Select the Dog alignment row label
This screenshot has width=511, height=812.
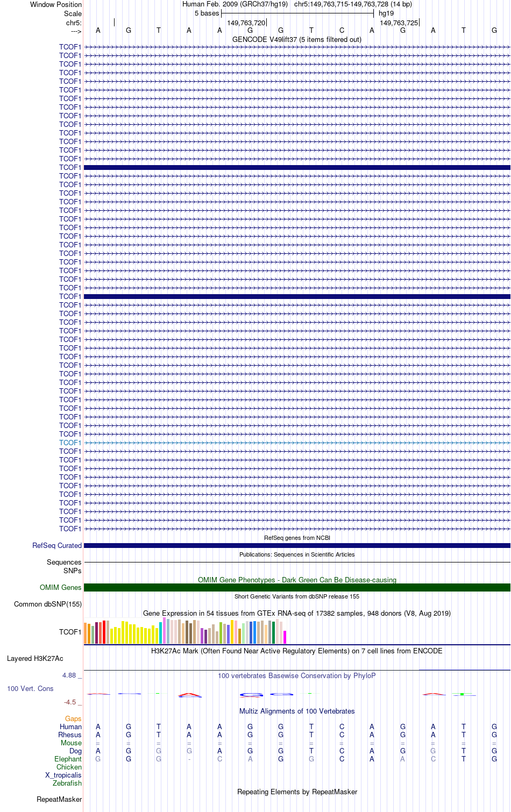(75, 751)
